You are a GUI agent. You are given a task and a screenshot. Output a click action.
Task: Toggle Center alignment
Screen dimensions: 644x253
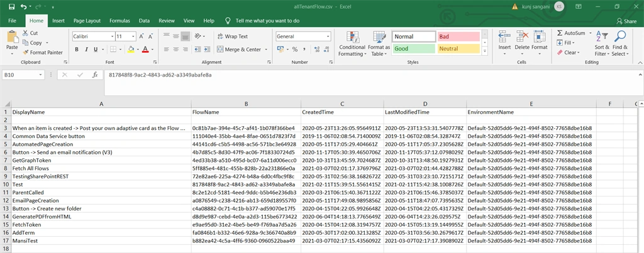pos(176,49)
